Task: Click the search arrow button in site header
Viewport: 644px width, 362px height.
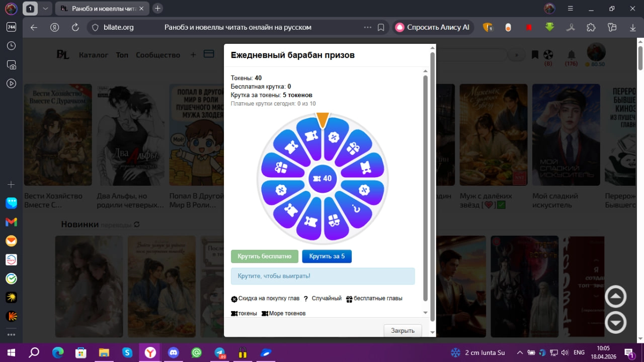Action: [516, 54]
